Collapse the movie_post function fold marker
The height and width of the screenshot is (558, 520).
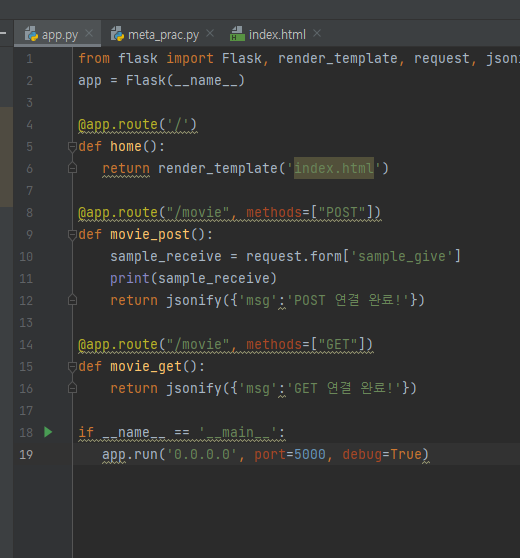(72, 235)
